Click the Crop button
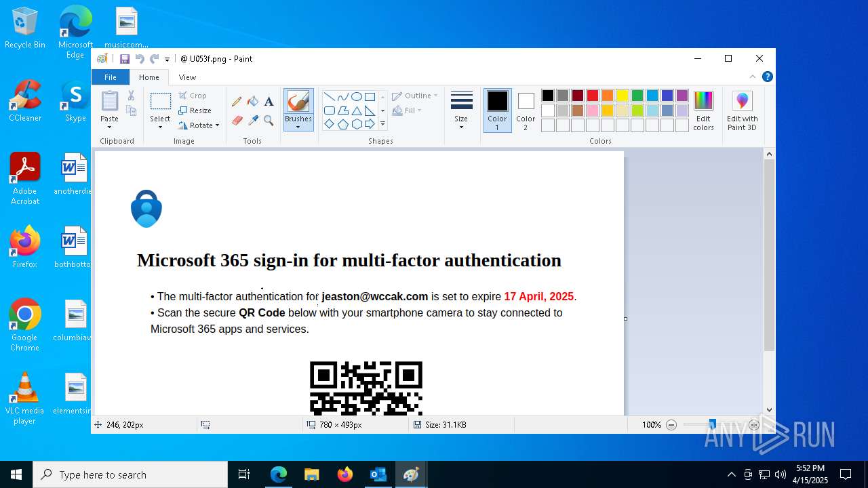This screenshot has height=488, width=868. [x=193, y=96]
